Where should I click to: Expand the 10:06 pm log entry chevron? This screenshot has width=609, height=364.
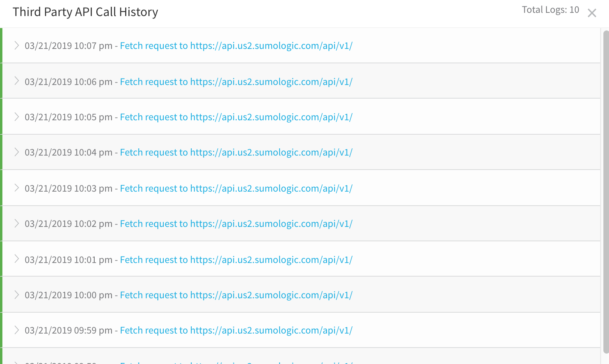coord(16,81)
